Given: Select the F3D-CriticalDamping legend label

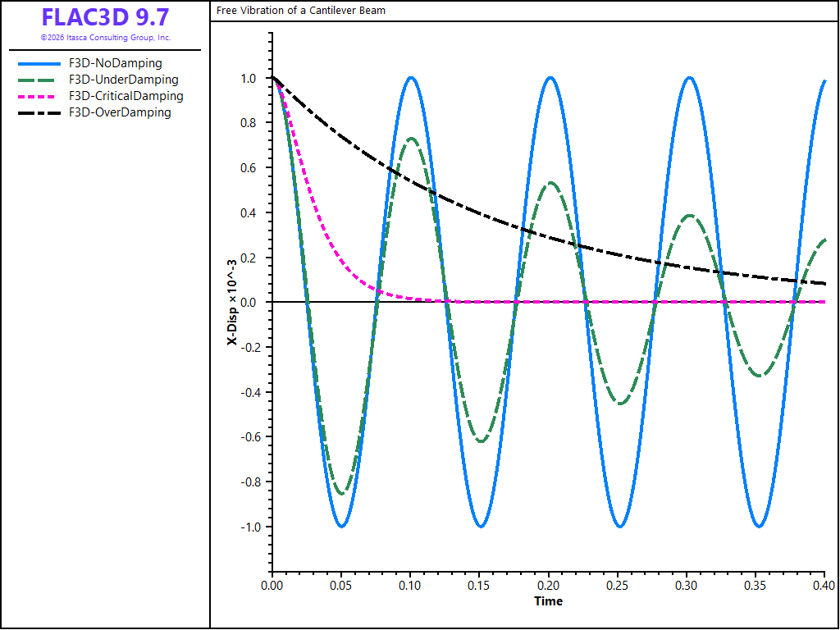Looking at the screenshot, I should 126,97.
